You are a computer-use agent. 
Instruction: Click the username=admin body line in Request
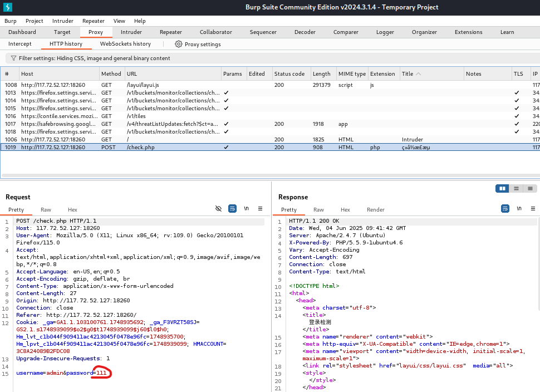(x=61, y=373)
